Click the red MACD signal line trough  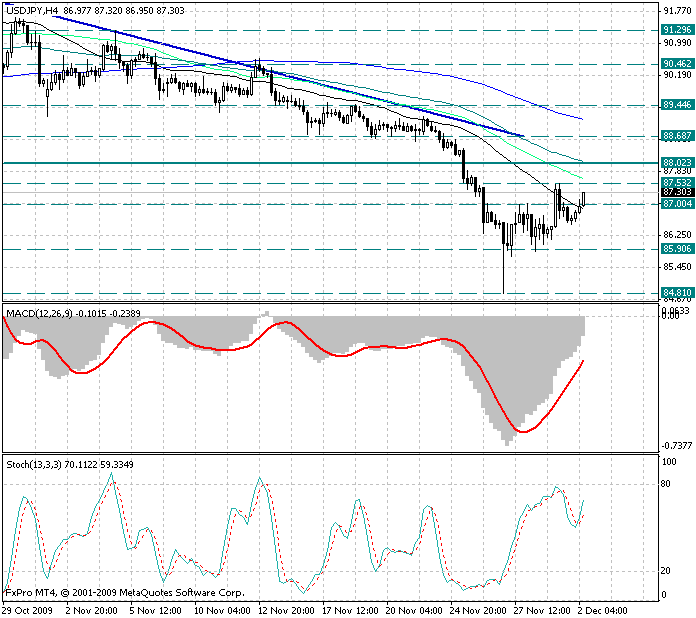coord(522,431)
